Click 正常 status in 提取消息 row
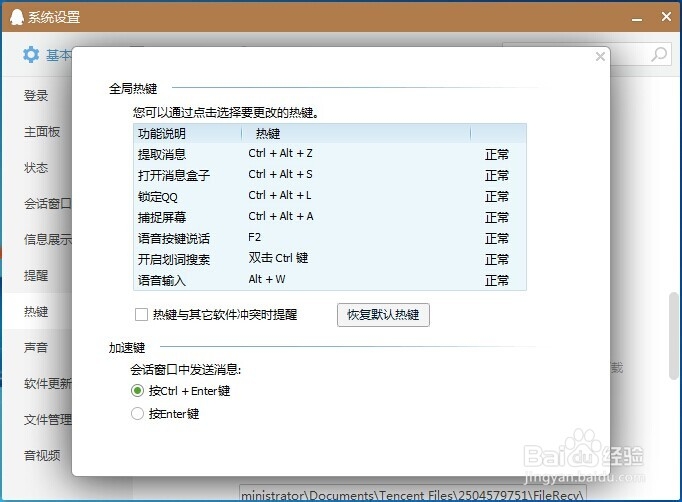 (497, 154)
